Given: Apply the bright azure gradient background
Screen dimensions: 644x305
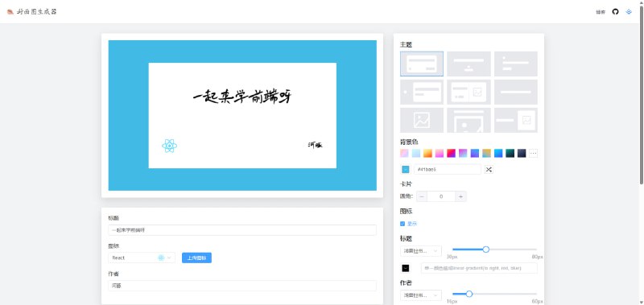Looking at the screenshot, I should [x=498, y=153].
